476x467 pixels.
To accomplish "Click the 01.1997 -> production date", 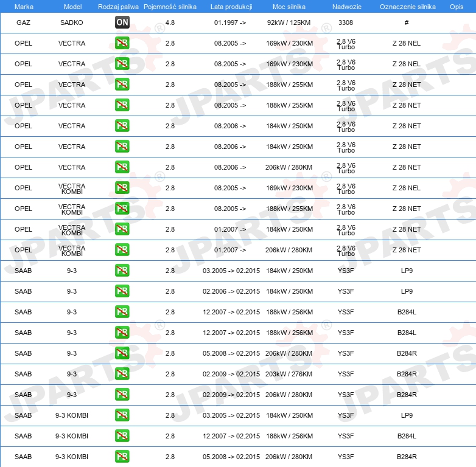I will pos(230,22).
